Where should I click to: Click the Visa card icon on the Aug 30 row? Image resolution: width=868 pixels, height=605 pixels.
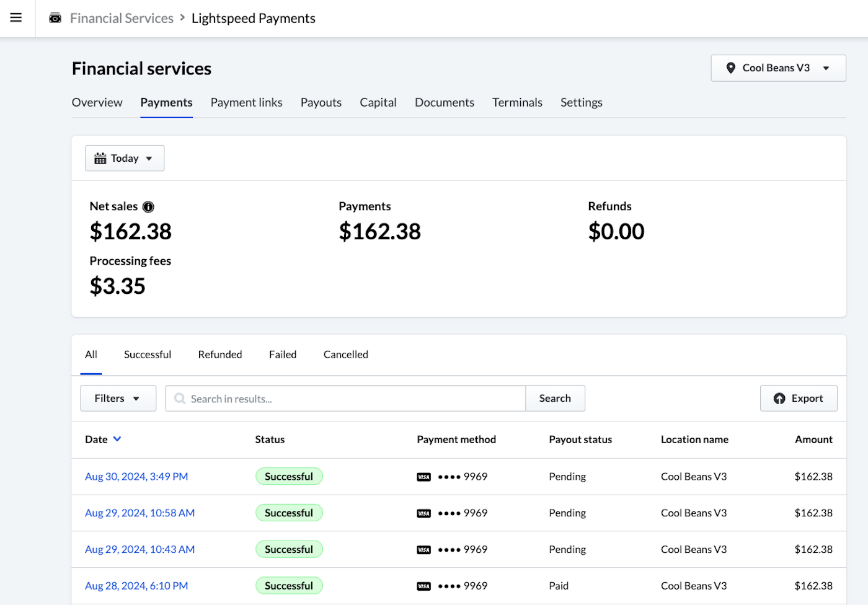pos(423,476)
